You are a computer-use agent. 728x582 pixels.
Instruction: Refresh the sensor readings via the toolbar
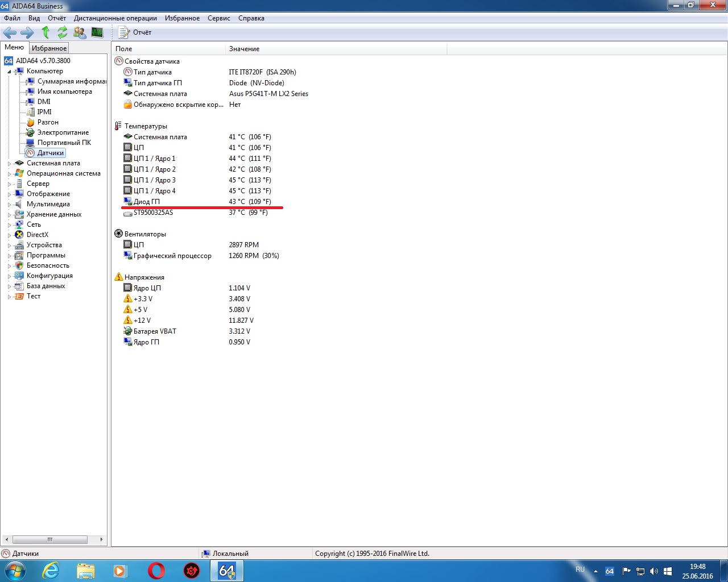click(x=62, y=32)
